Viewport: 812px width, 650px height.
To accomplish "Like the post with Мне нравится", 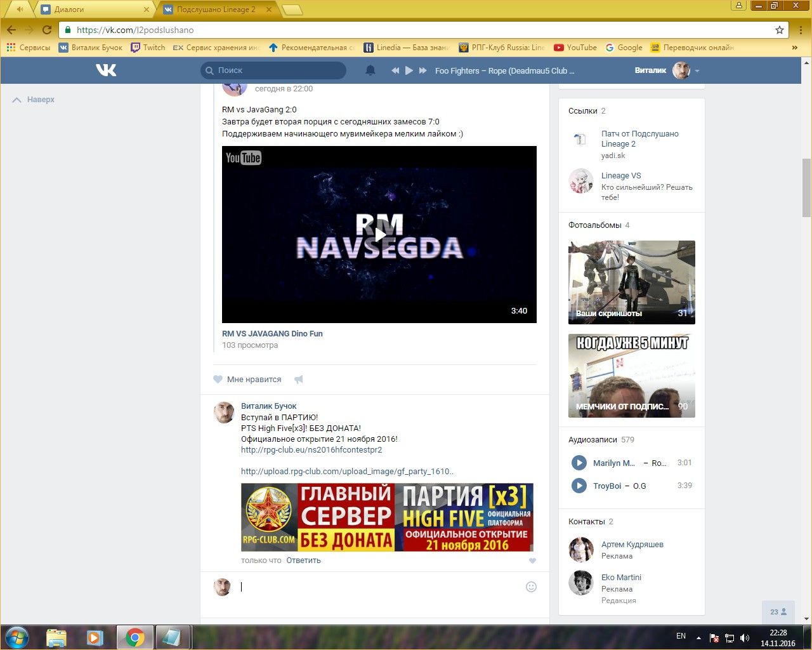I will pos(247,379).
